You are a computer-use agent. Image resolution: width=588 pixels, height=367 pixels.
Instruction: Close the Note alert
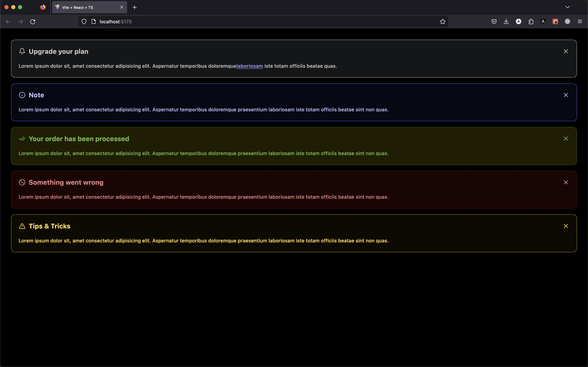[566, 95]
